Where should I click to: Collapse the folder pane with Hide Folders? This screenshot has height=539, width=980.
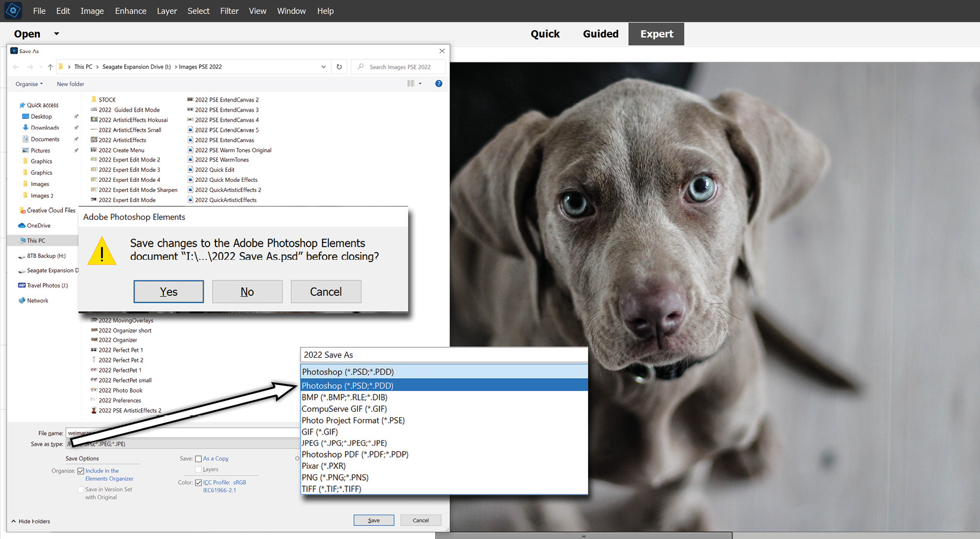click(31, 522)
